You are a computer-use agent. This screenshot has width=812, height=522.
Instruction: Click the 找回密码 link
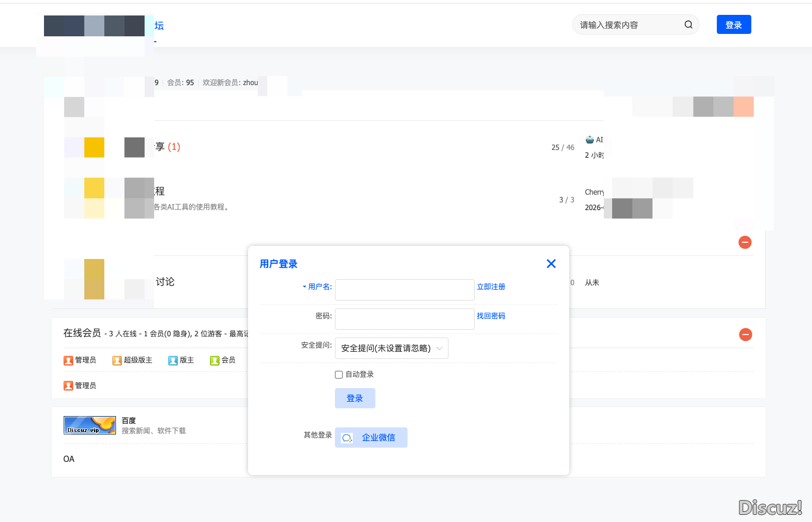click(x=491, y=316)
